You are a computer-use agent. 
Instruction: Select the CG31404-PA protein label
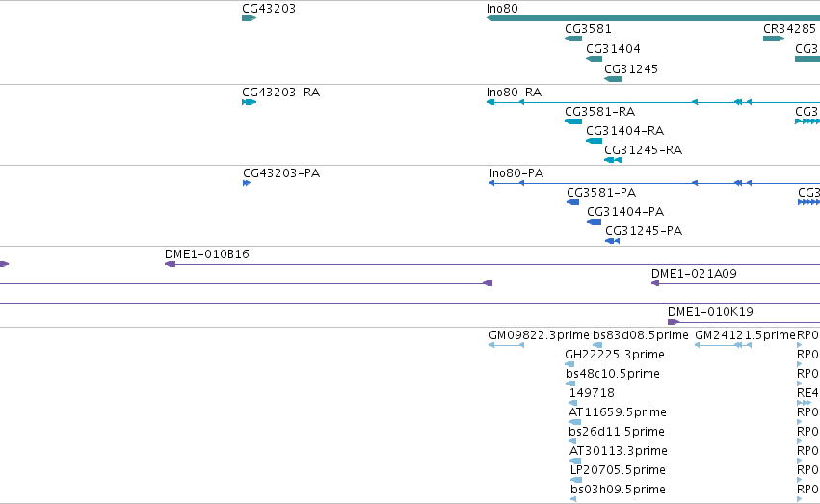[625, 212]
